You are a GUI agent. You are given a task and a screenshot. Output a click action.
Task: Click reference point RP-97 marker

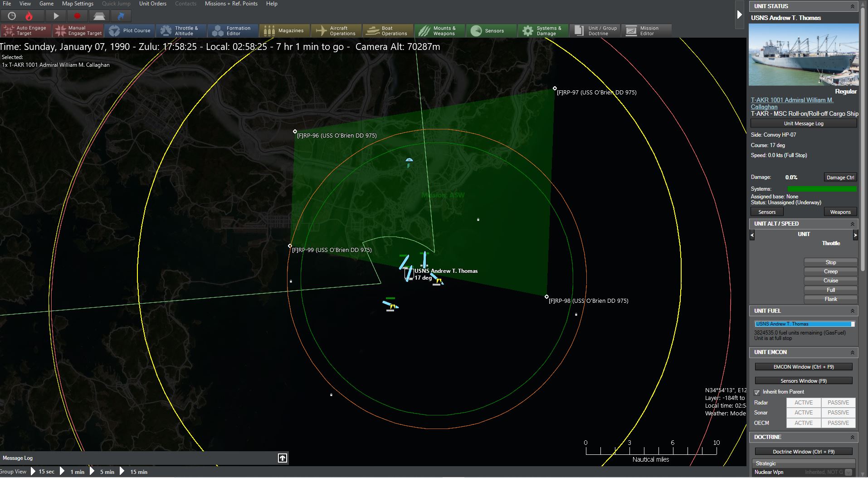(x=555, y=89)
